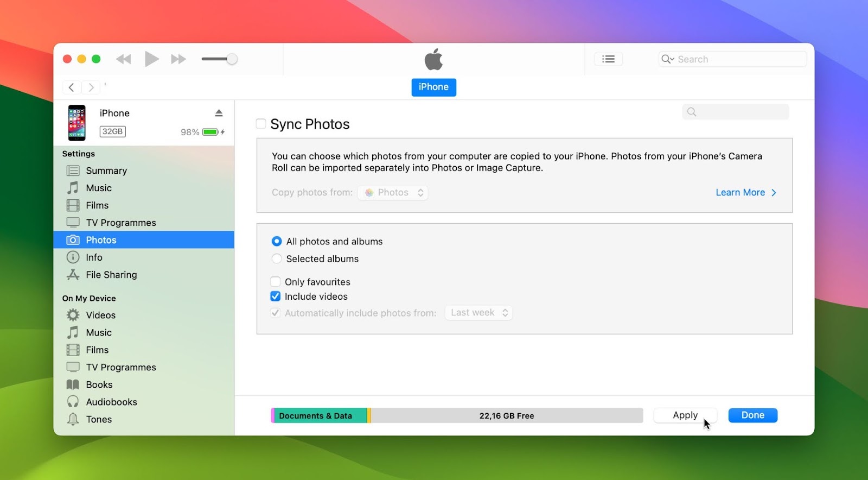Open TV Programmes under Settings

click(x=144, y=223)
